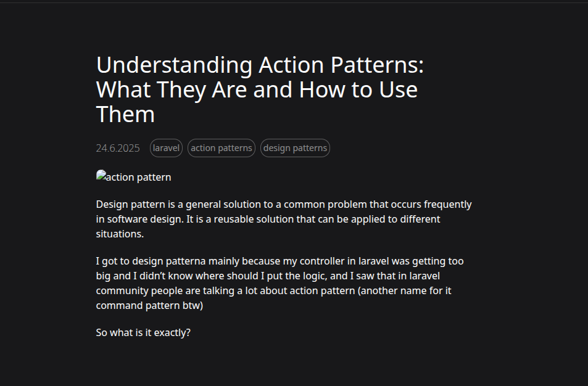Click the paragraph beginning 'Design pattern is a general solution'
The height and width of the screenshot is (386, 588).
pyautogui.click(x=284, y=219)
